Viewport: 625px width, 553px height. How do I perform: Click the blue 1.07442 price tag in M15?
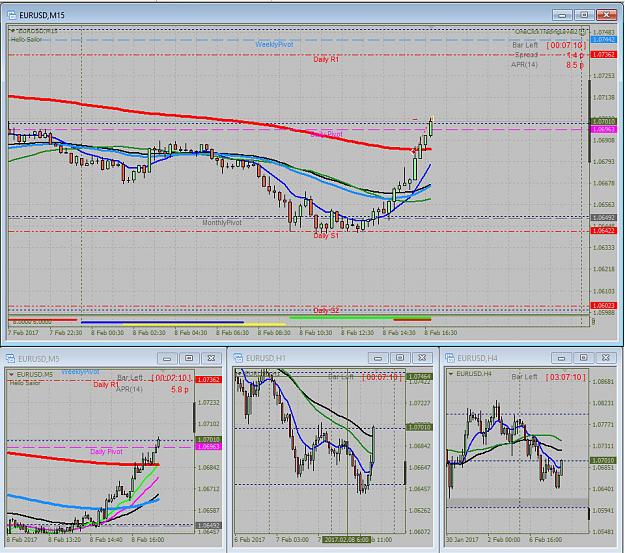point(604,40)
